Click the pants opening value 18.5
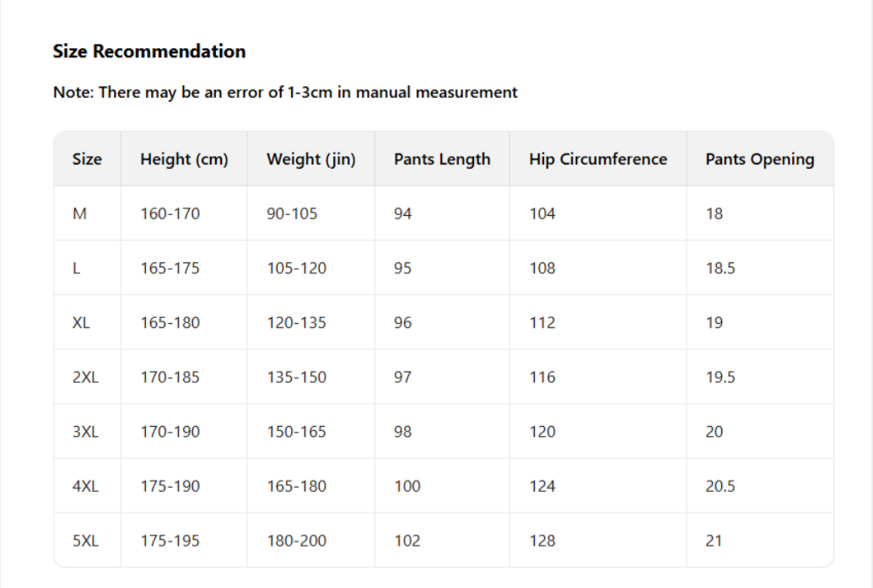Screen dimensions: 873x588 point(720,268)
